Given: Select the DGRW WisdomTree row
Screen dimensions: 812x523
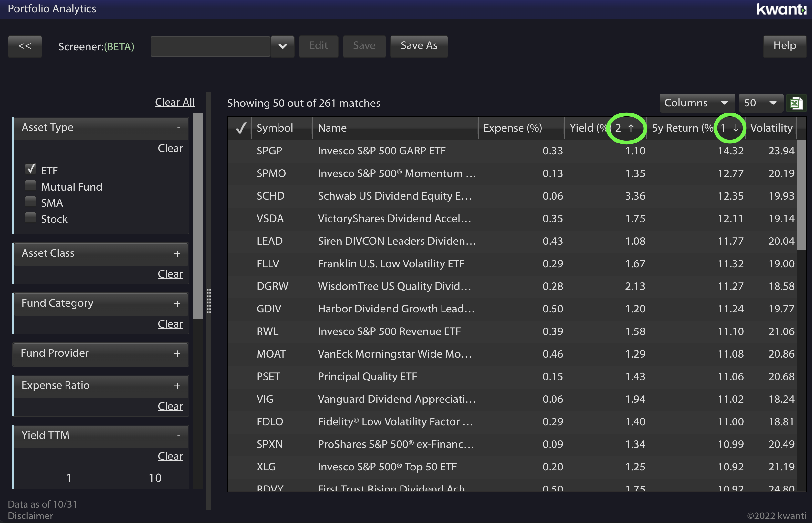Looking at the screenshot, I should [x=512, y=286].
